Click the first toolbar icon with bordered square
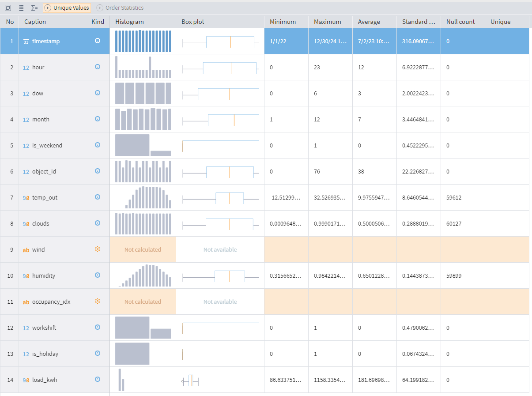532x396 pixels. coord(8,8)
